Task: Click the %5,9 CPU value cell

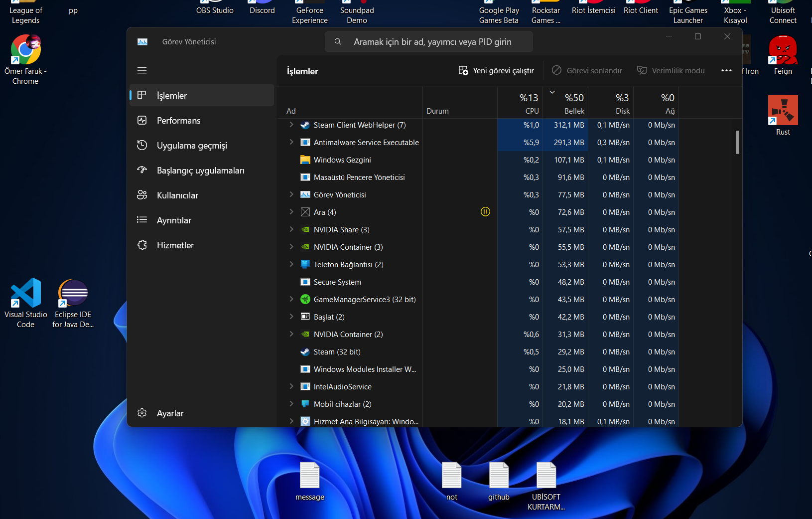Action: tap(520, 143)
